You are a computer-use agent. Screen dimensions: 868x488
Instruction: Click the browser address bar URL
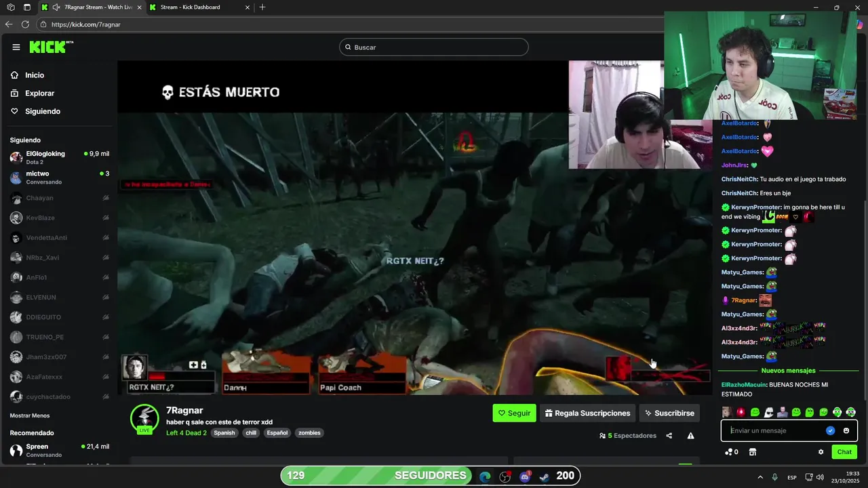86,24
